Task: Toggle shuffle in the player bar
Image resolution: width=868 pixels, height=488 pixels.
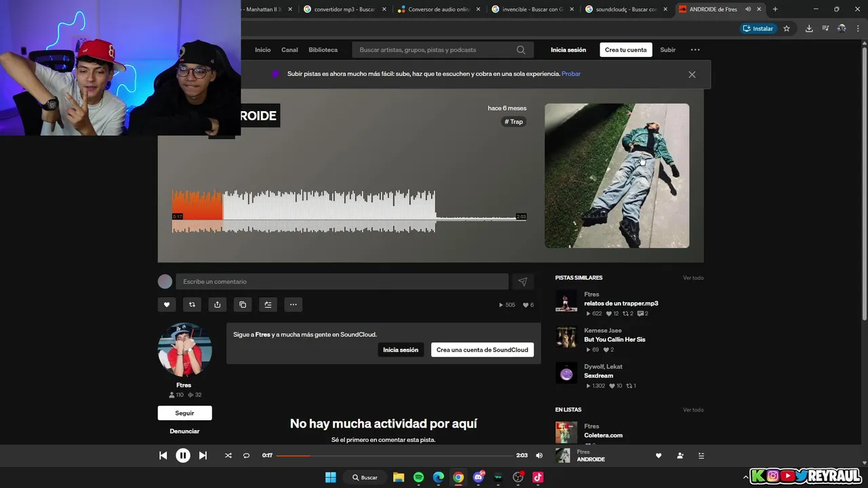Action: (x=228, y=455)
